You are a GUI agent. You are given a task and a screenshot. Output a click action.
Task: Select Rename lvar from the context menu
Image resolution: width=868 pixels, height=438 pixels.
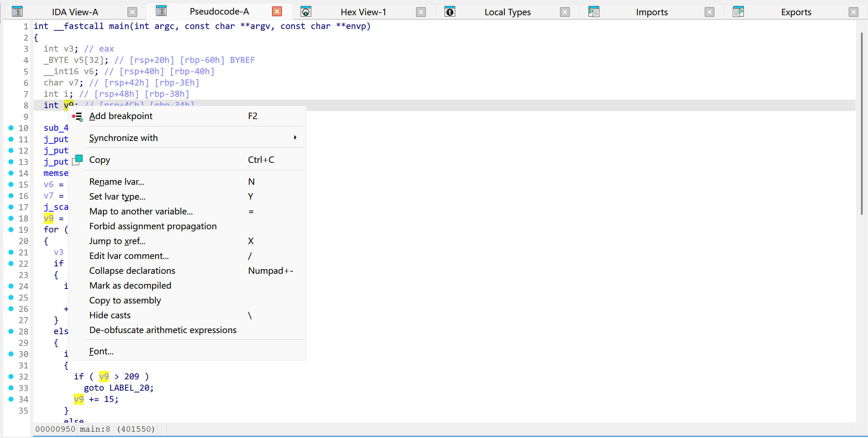116,182
